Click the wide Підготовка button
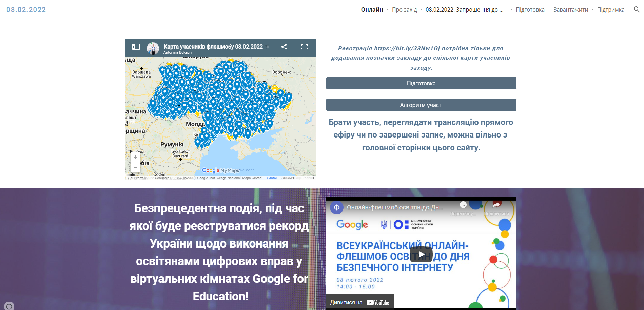Viewport: 644px width, 310px height. point(421,83)
